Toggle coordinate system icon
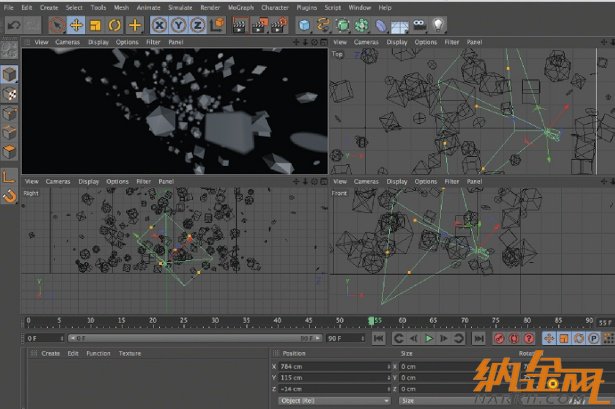Viewport: 615px width, 409px height. [217, 25]
